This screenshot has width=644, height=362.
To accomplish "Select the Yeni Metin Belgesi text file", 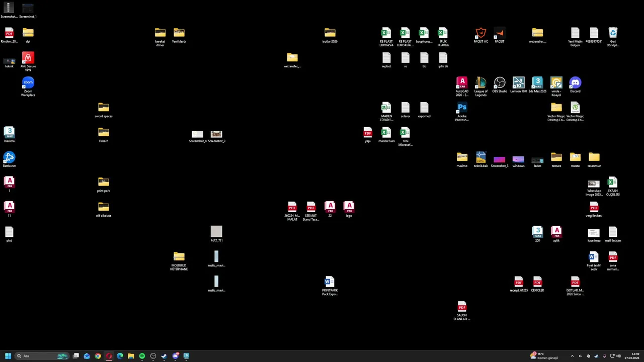I will coord(575,37).
